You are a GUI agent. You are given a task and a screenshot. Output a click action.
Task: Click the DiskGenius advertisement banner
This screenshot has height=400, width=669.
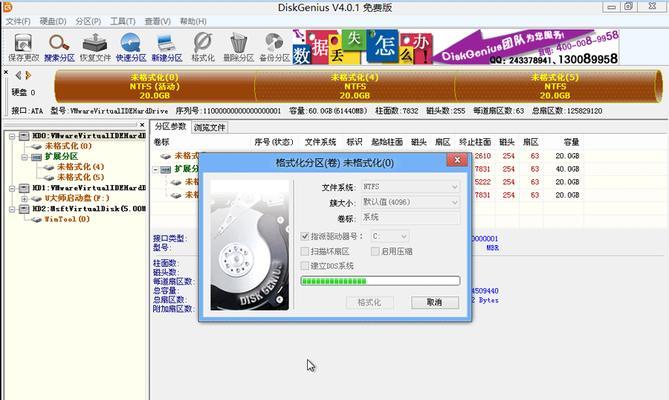click(456, 47)
